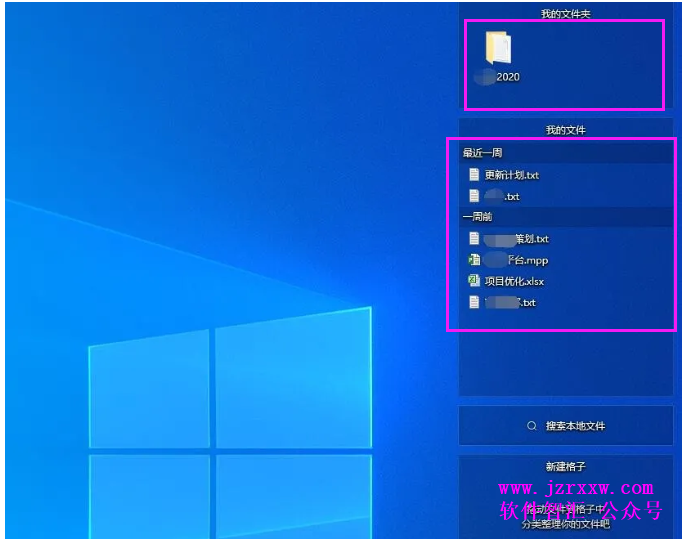
Task: Click the icon of the 策划.txt file
Action: click(474, 239)
